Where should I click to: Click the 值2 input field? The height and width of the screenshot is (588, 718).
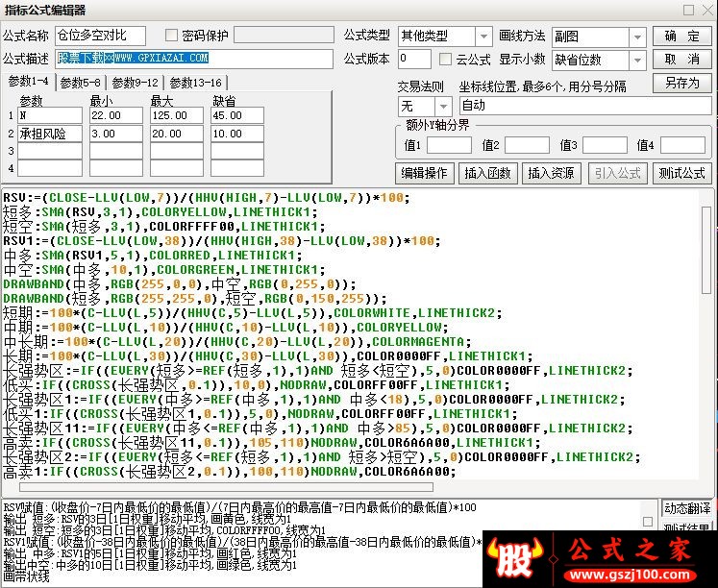[527, 145]
